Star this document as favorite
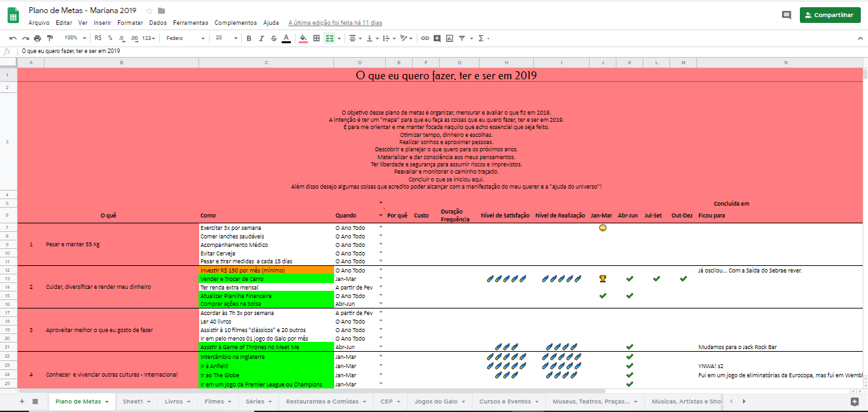 coord(149,10)
